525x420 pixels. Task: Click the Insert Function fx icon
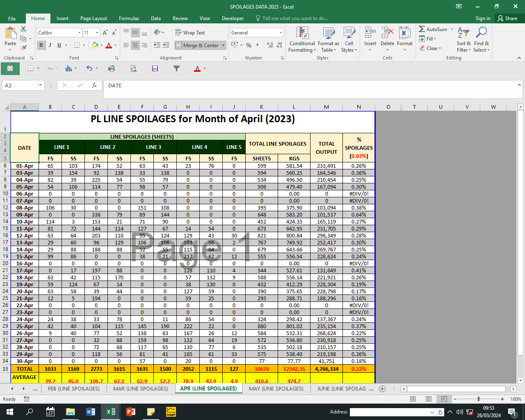click(x=94, y=85)
